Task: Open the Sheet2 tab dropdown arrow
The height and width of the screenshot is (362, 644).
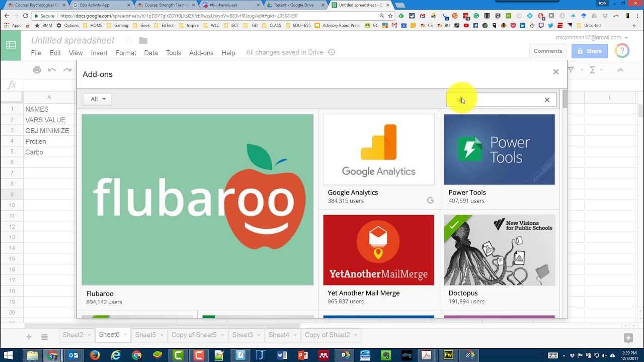Action: pos(89,335)
